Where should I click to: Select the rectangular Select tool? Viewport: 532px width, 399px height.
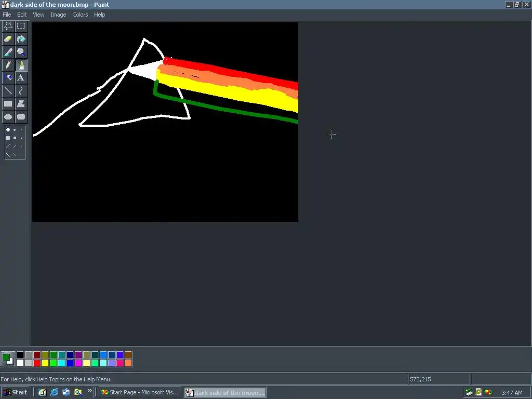(21, 26)
